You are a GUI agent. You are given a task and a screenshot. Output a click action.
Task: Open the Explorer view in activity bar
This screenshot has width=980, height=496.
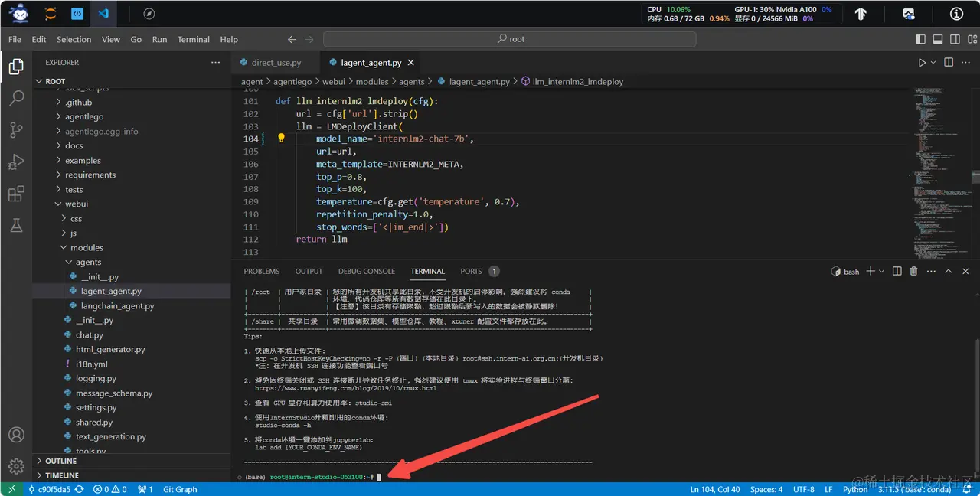[x=16, y=67]
